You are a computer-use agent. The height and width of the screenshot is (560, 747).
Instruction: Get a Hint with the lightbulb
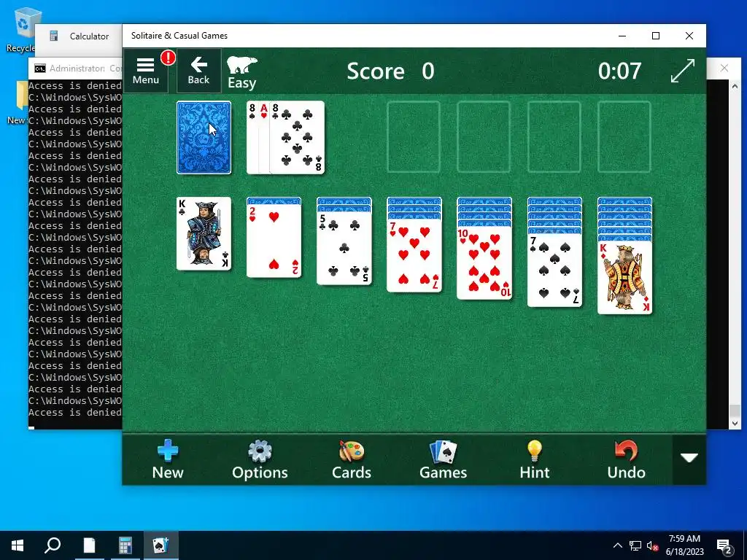tap(535, 459)
